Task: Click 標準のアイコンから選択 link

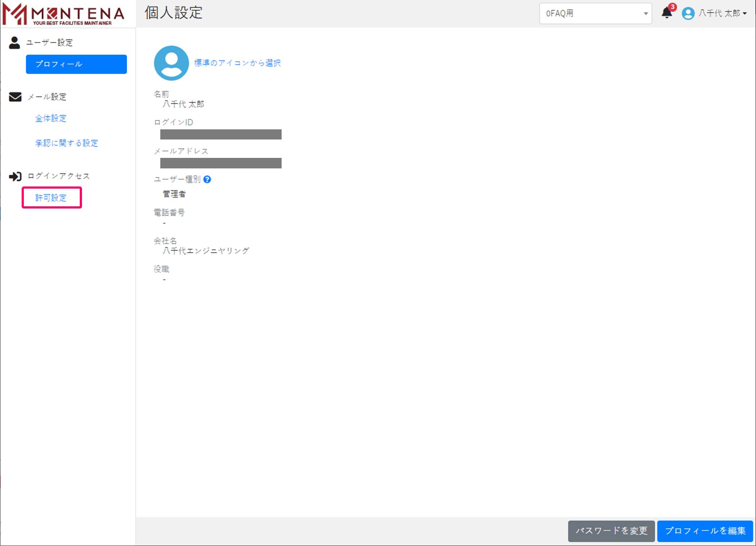Action: pyautogui.click(x=237, y=63)
